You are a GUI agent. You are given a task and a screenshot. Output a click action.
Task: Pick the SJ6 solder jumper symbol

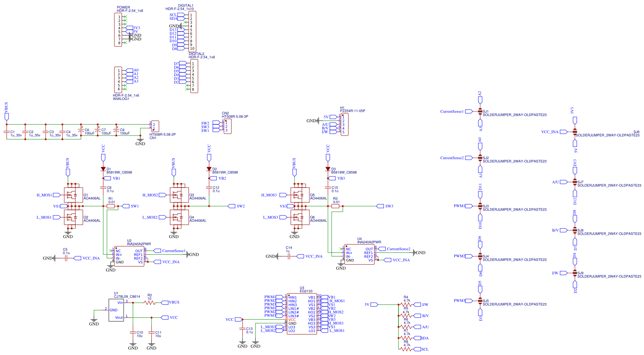click(575, 131)
